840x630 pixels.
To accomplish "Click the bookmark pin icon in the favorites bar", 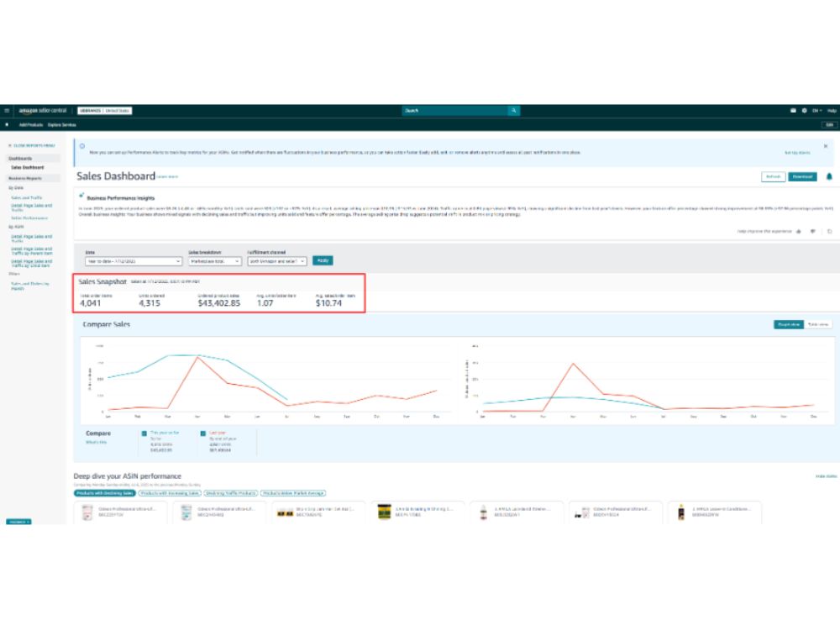I will [7, 125].
